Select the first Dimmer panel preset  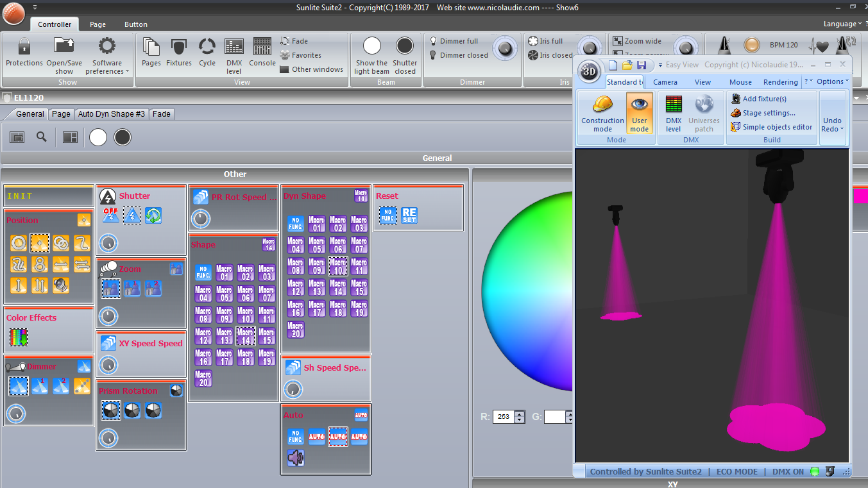point(19,385)
